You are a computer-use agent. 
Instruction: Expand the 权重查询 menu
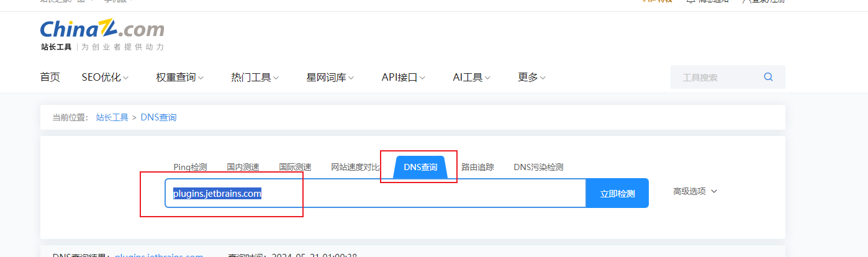180,78
